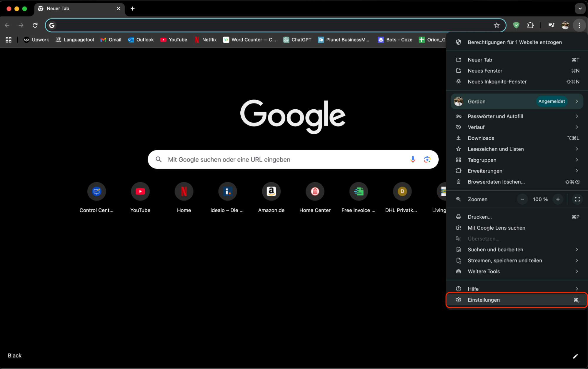Enter fullscreen with the Zoomen fullscreen icon

click(x=577, y=199)
